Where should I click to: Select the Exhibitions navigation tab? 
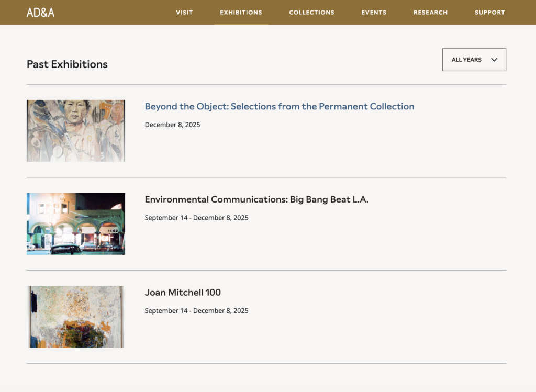coord(241,13)
